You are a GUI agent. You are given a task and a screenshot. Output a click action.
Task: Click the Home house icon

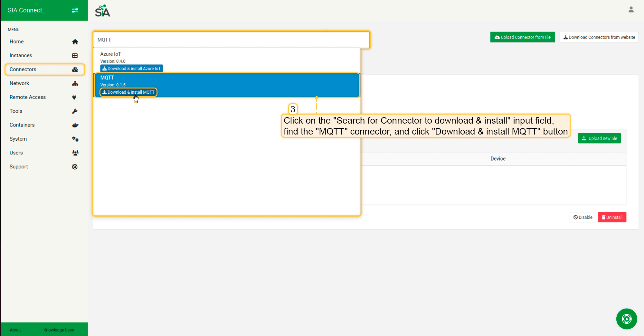point(75,42)
